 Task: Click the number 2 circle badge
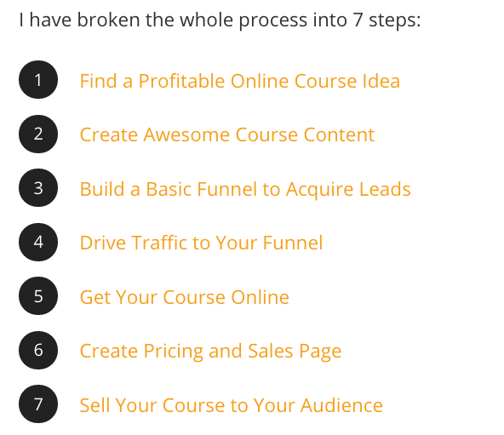click(x=38, y=134)
